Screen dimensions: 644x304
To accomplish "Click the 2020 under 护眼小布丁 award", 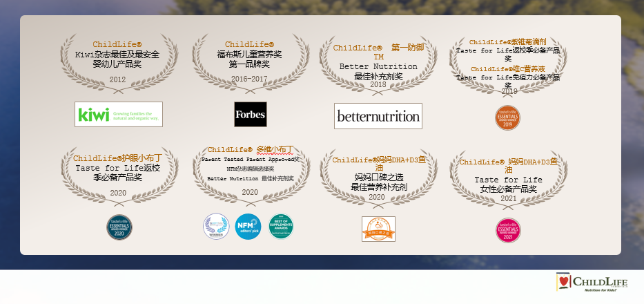I will click(x=118, y=193).
